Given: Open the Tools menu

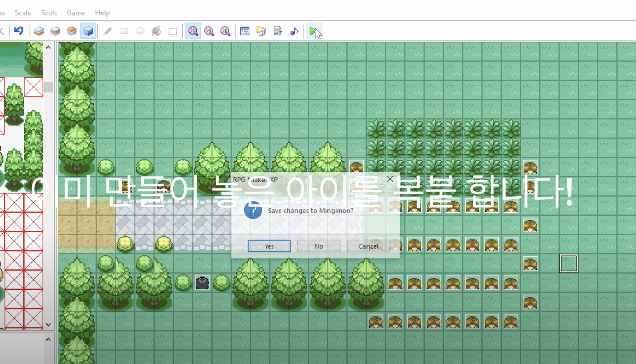Looking at the screenshot, I should 49,13.
